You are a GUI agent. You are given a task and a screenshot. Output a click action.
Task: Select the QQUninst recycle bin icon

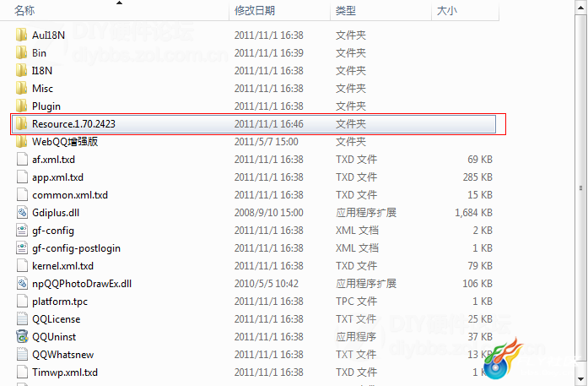(22, 336)
